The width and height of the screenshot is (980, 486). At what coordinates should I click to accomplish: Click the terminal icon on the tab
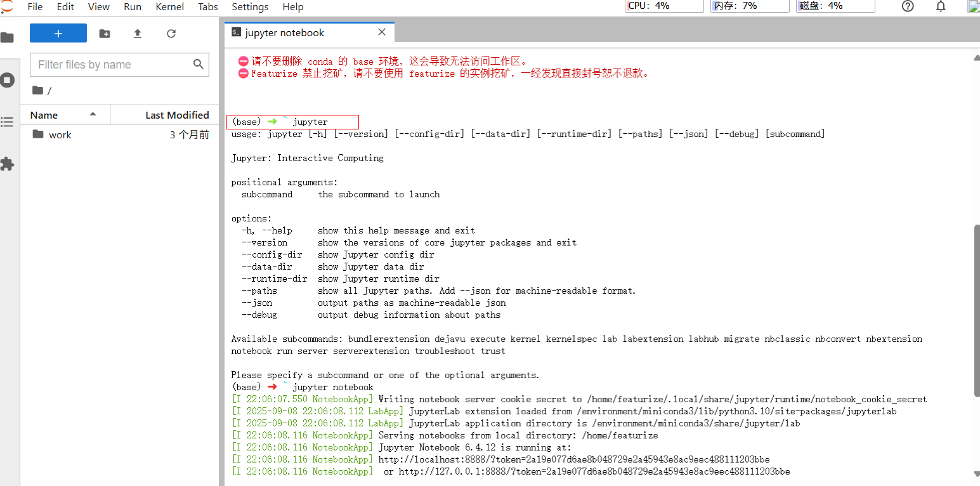236,32
